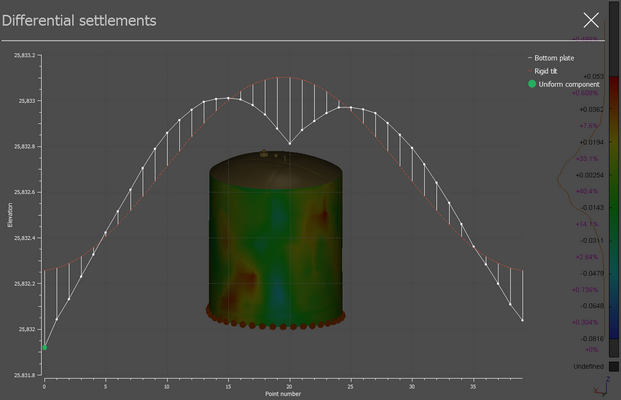Click the -0.0816 color scale label
This screenshot has width=621, height=400.
pos(590,338)
